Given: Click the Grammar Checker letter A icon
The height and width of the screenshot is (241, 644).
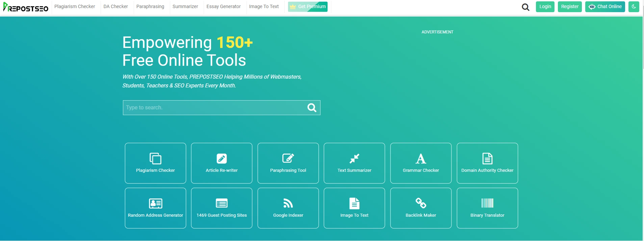Looking at the screenshot, I should click(421, 158).
